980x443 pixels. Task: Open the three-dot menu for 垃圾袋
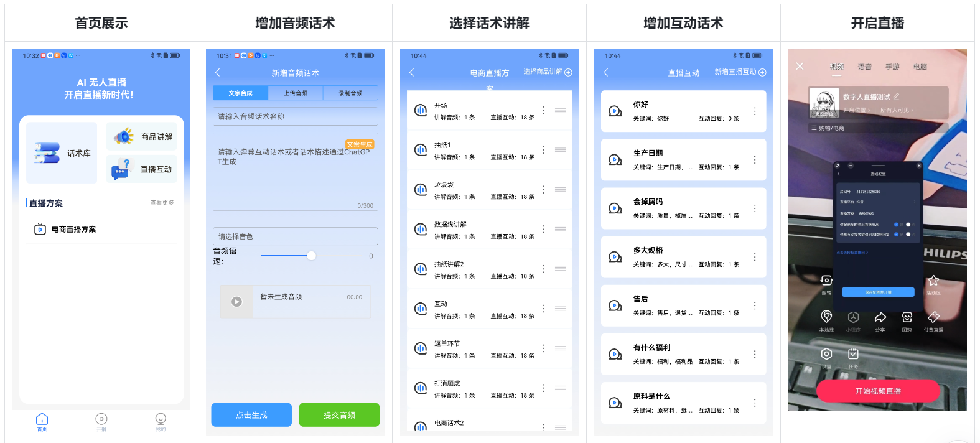543,190
